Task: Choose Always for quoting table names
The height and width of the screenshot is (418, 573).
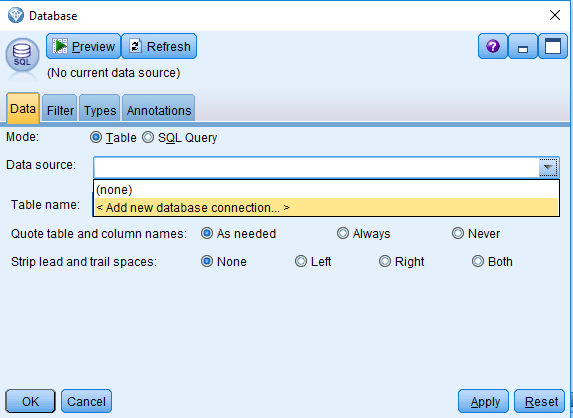Action: tap(343, 233)
